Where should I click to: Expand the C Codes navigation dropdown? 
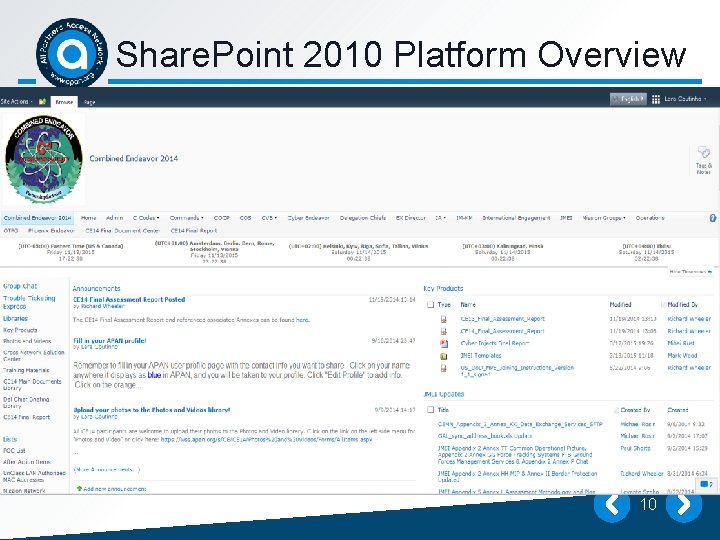pos(146,218)
